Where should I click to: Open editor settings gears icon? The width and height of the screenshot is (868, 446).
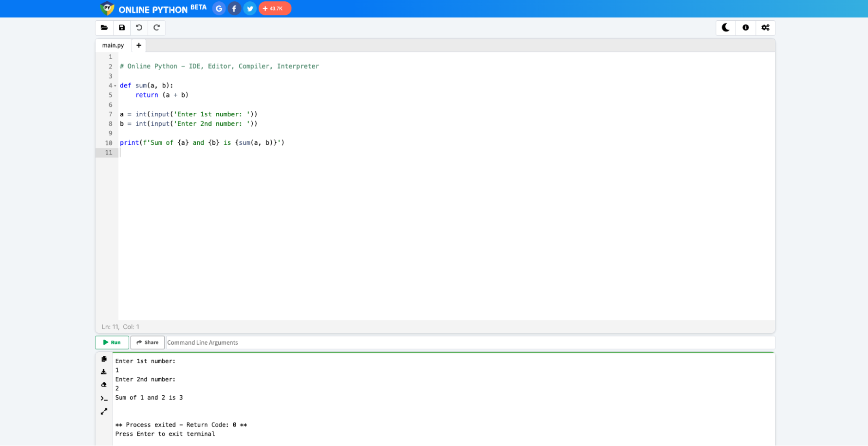pyautogui.click(x=765, y=28)
